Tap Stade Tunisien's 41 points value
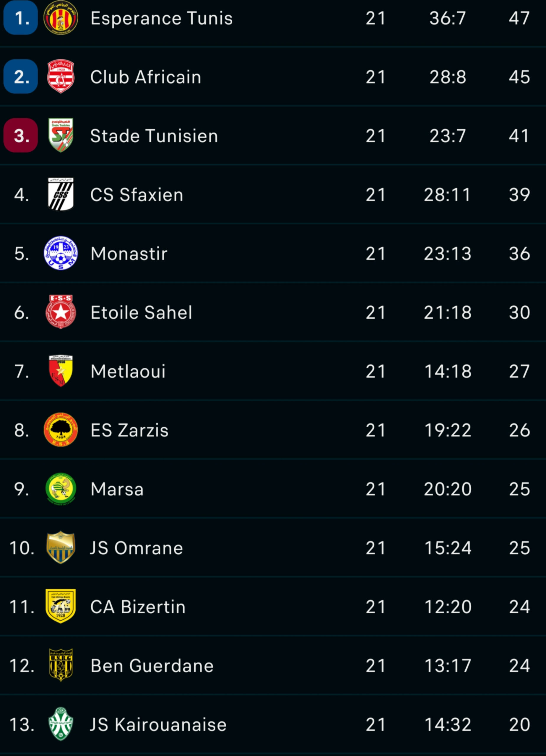Viewport: 546px width, 756px height. click(x=519, y=136)
